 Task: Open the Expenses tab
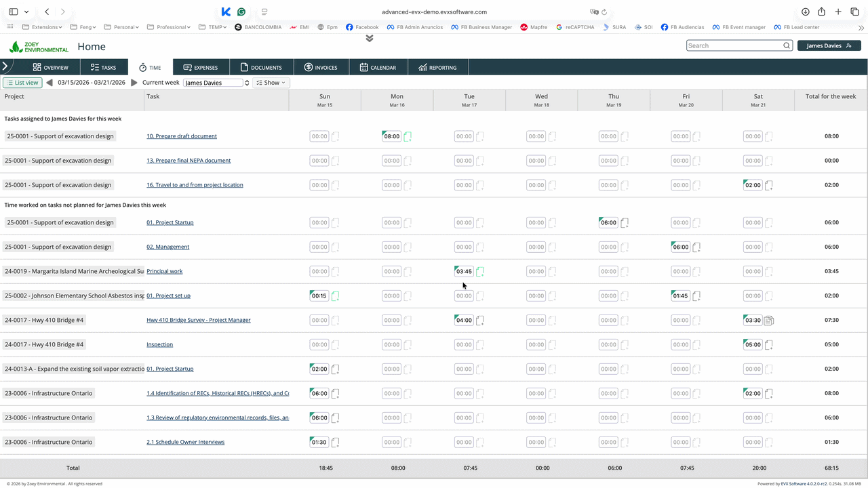pos(201,68)
